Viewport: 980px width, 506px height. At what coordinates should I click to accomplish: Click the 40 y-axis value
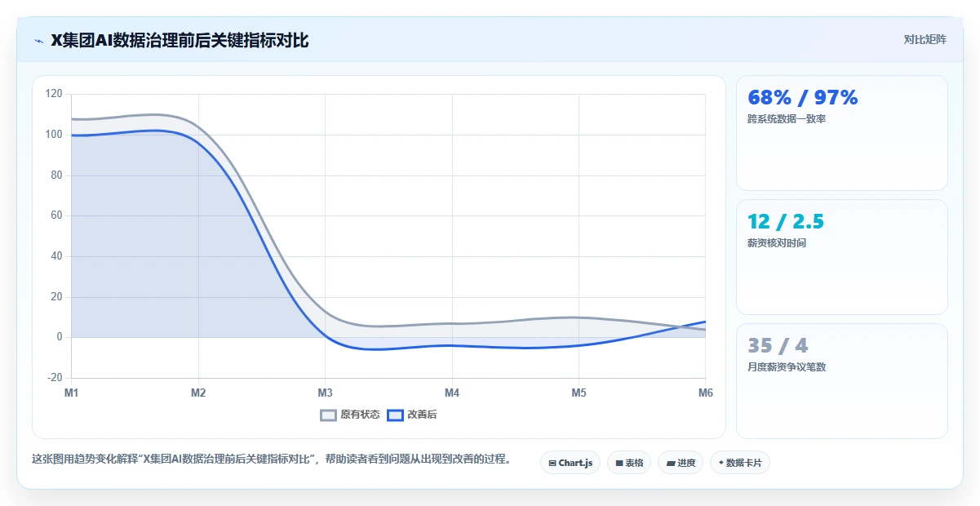coord(56,256)
